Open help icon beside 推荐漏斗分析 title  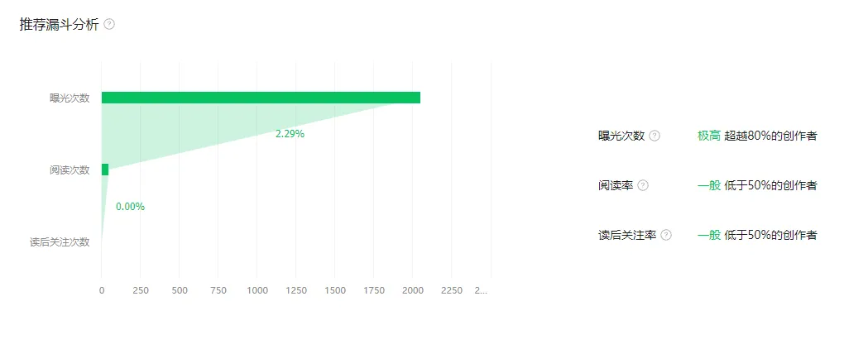109,24
